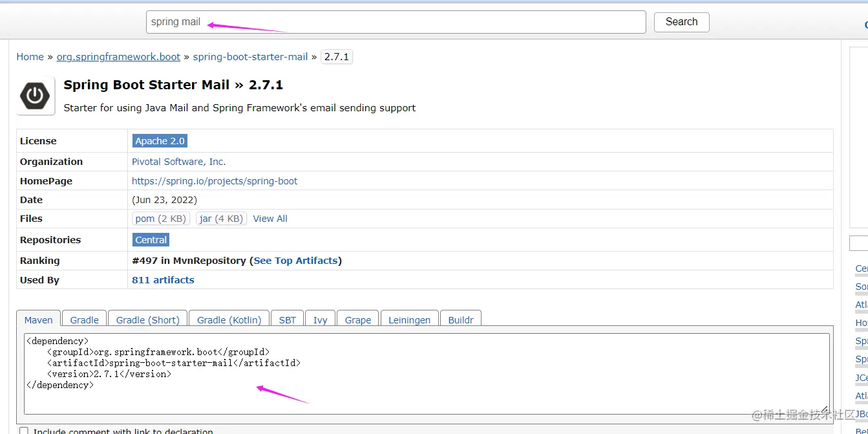Open the View All files link

[270, 219]
